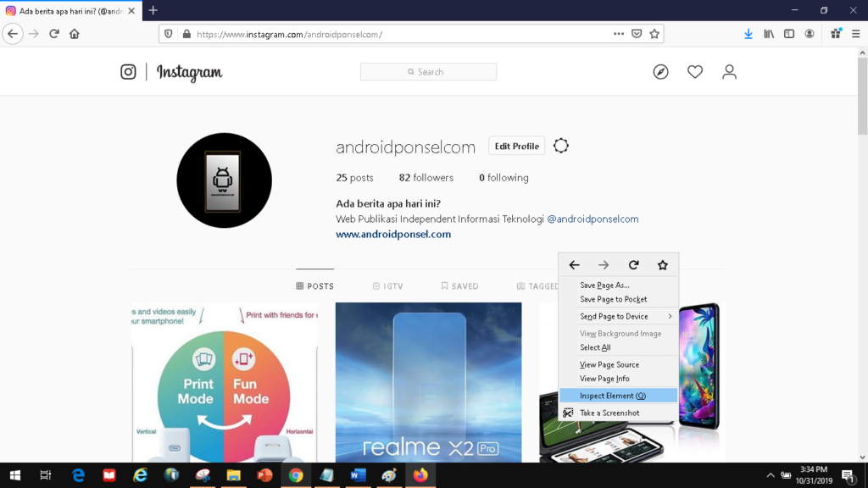Open the Windows Start menu
The width and height of the screenshot is (868, 488).
click(x=15, y=475)
